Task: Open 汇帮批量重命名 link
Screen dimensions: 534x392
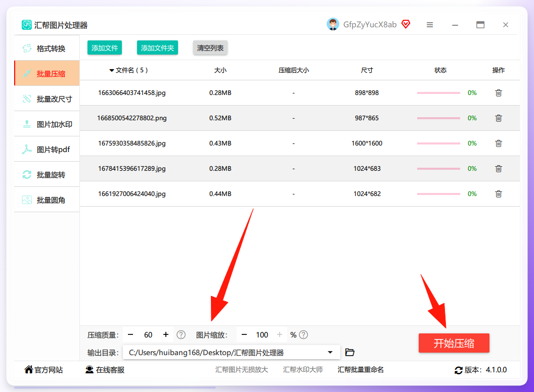Action: pyautogui.click(x=361, y=370)
